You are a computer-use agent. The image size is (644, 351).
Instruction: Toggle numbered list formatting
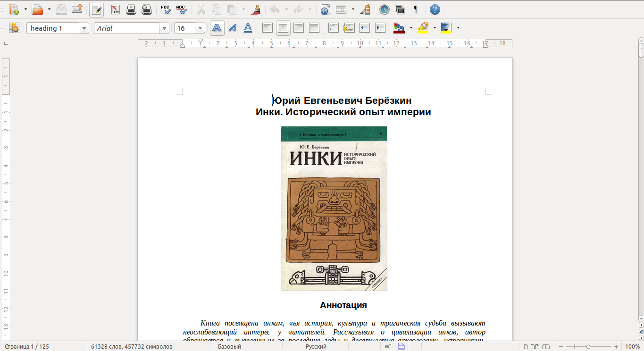tap(334, 28)
